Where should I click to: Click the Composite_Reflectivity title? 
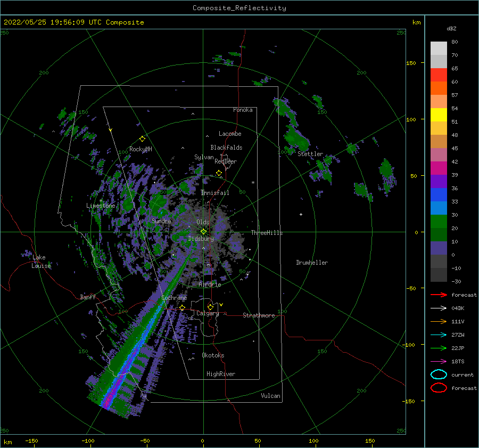click(239, 8)
